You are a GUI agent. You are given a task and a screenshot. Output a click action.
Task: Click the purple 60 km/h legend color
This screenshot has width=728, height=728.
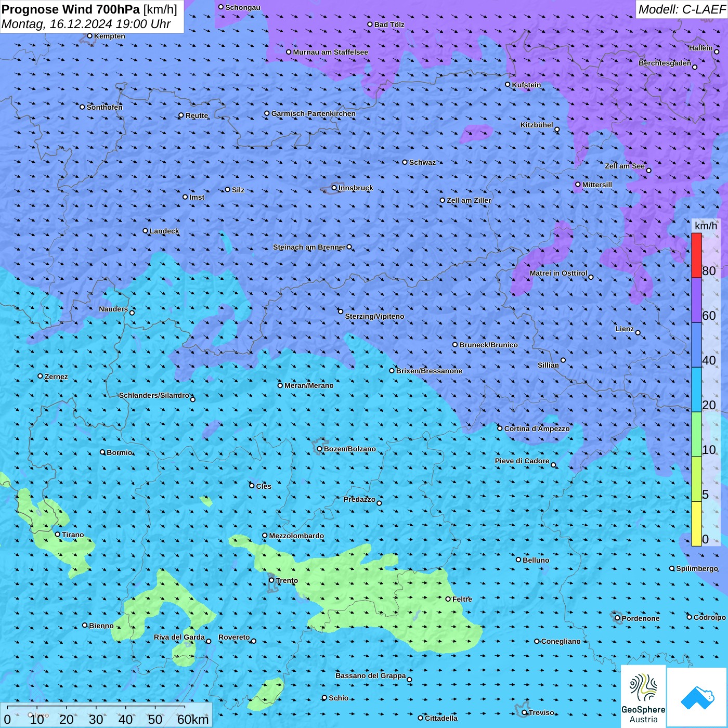click(x=697, y=301)
